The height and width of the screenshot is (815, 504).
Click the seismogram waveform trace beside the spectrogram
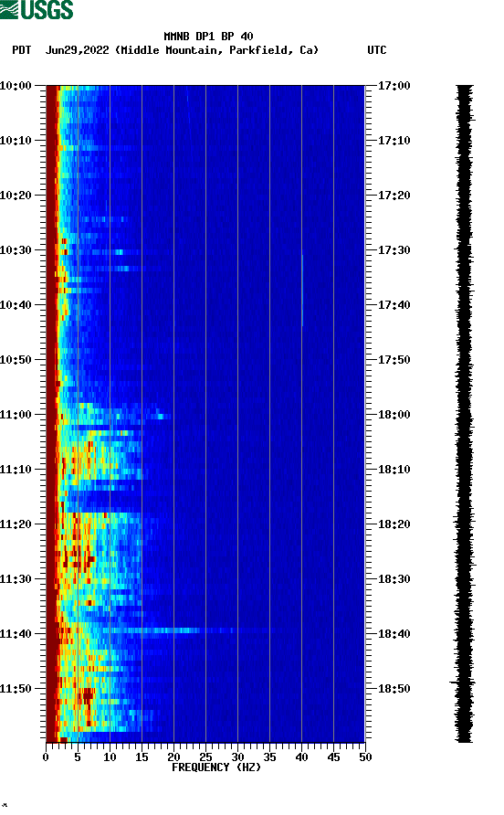465,413
